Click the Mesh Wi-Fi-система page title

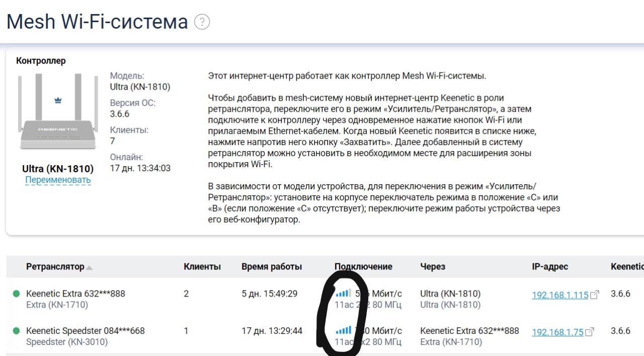point(97,22)
